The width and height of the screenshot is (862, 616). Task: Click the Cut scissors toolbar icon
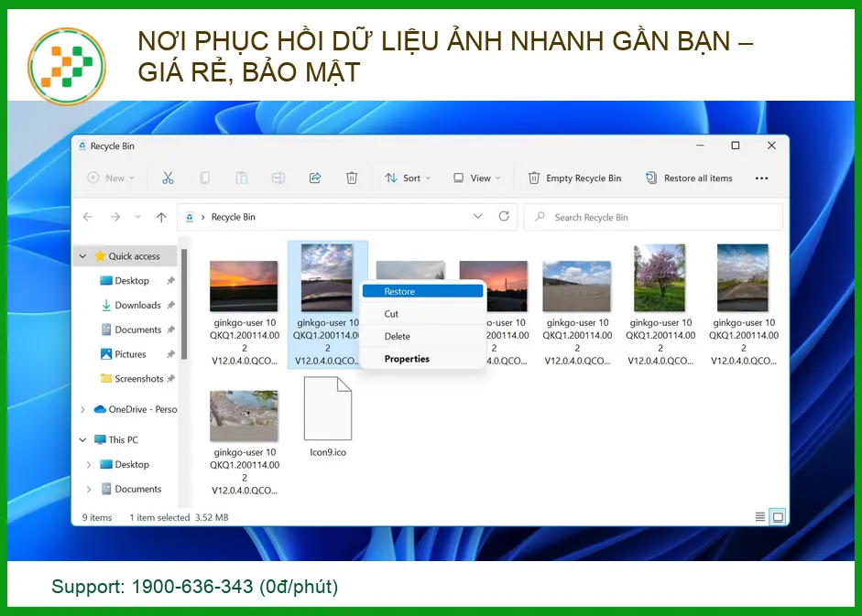click(168, 178)
